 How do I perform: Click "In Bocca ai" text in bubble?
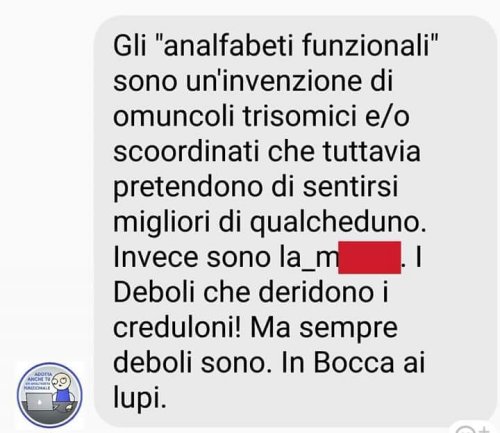[x=353, y=363]
